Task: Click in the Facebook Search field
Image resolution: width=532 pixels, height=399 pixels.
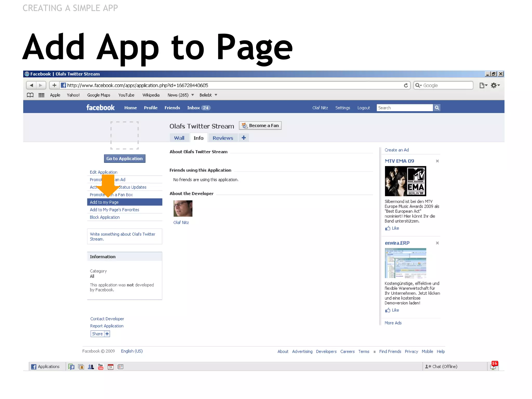Action: [x=405, y=108]
